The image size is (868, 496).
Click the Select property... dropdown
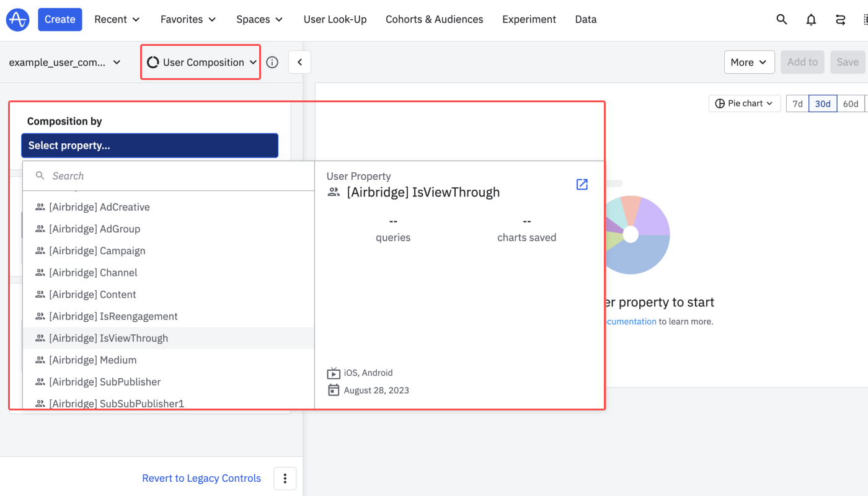point(149,146)
